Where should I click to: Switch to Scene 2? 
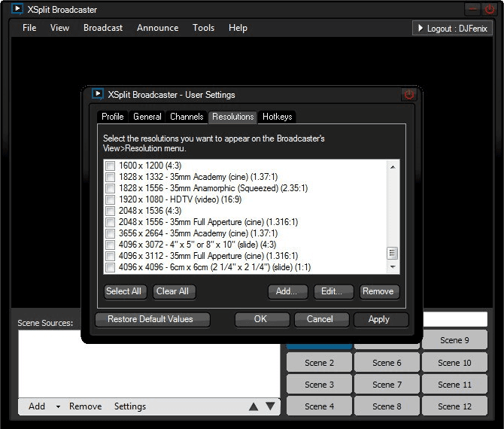point(319,363)
